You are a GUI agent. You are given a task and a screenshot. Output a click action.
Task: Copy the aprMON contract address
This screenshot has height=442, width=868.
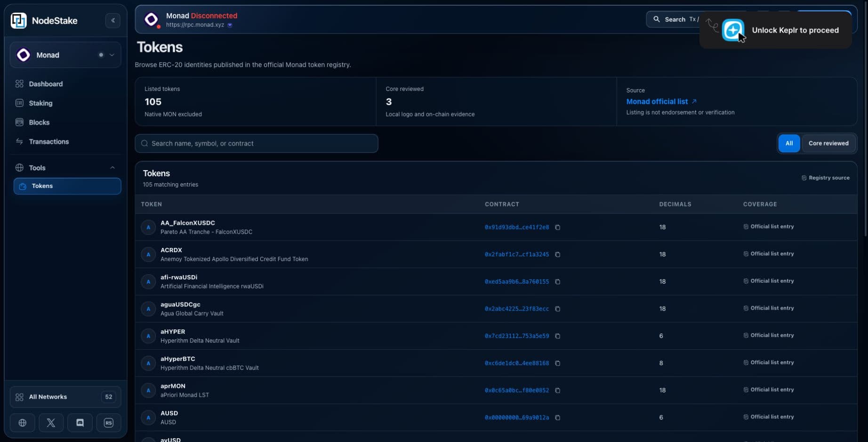557,391
